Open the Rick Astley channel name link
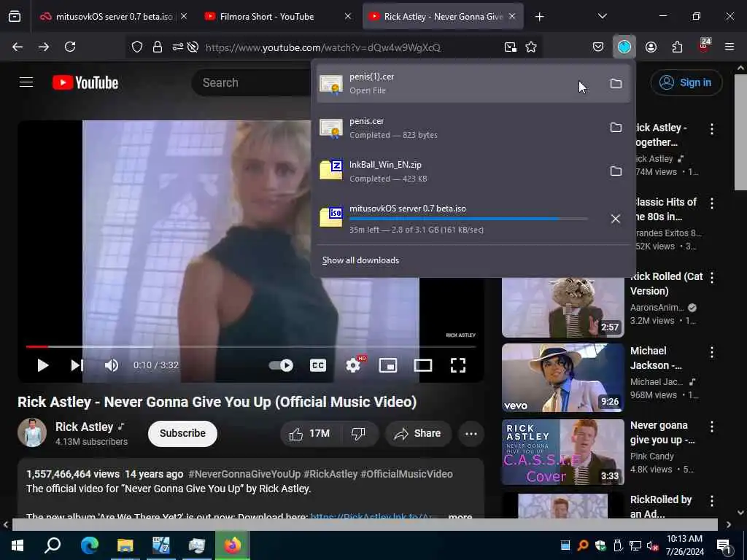 [85, 427]
